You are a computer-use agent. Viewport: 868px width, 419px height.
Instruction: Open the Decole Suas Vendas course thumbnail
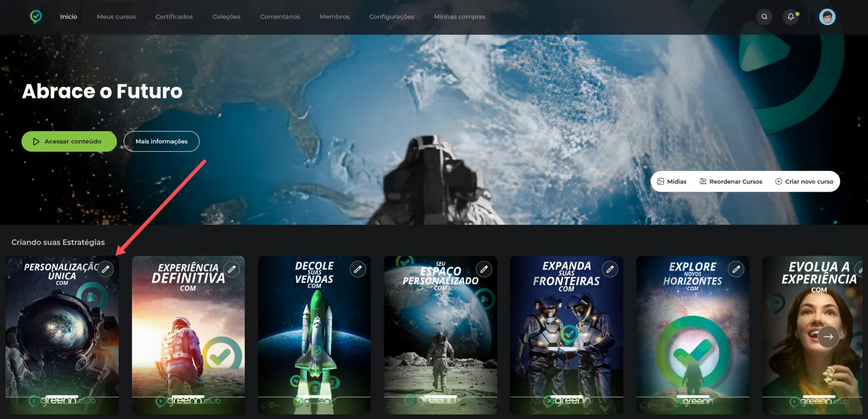point(315,335)
